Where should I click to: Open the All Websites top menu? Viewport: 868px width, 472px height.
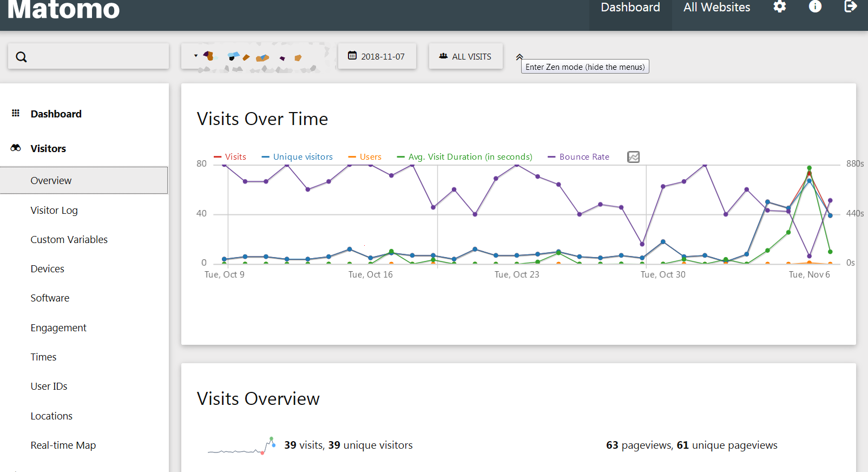(x=716, y=8)
